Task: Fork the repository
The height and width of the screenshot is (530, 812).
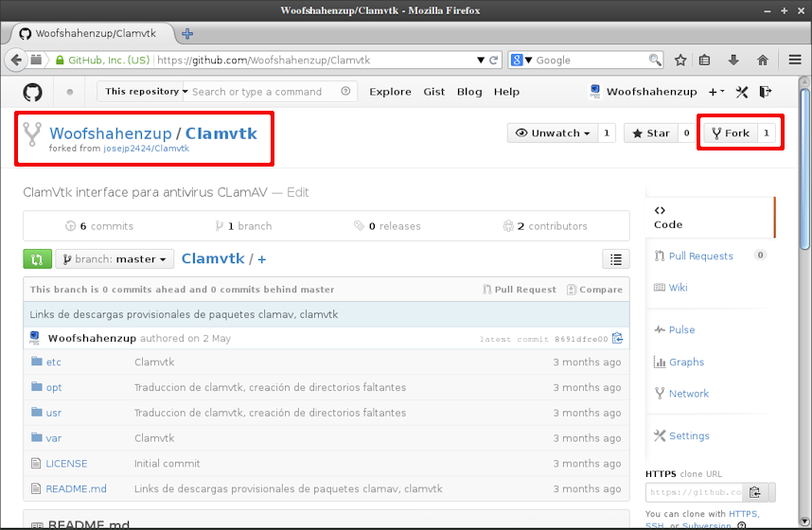Action: click(731, 133)
